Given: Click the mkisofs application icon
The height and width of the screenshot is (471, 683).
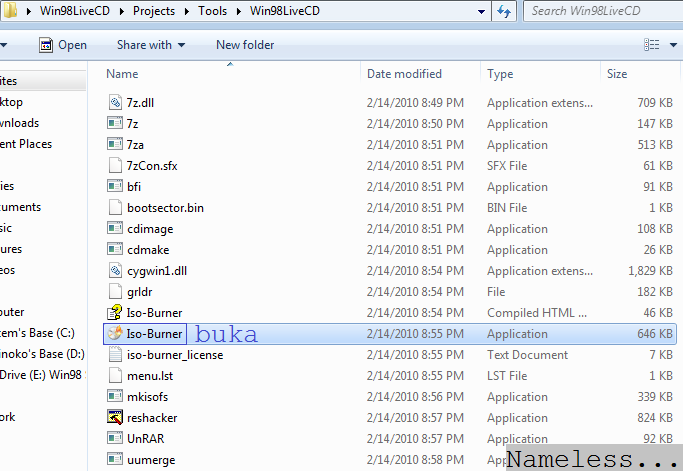Looking at the screenshot, I should pos(115,396).
